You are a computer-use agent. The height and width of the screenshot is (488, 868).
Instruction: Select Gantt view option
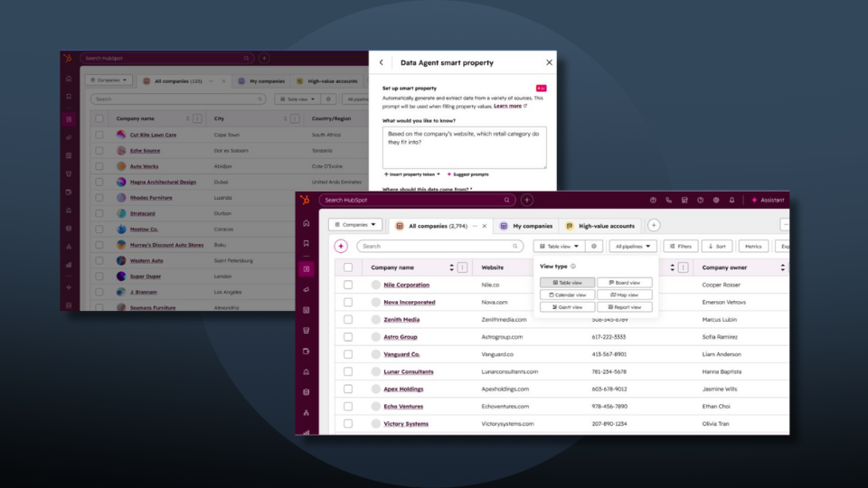click(568, 307)
